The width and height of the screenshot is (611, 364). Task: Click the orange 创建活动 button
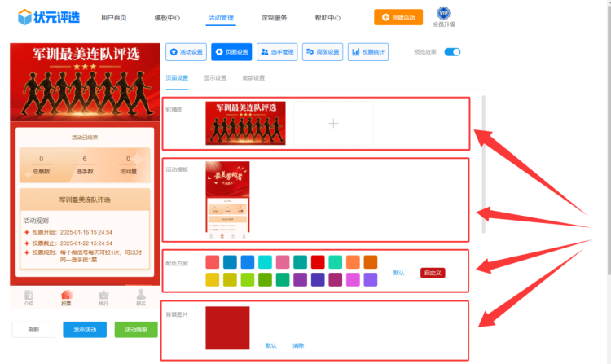click(x=398, y=17)
